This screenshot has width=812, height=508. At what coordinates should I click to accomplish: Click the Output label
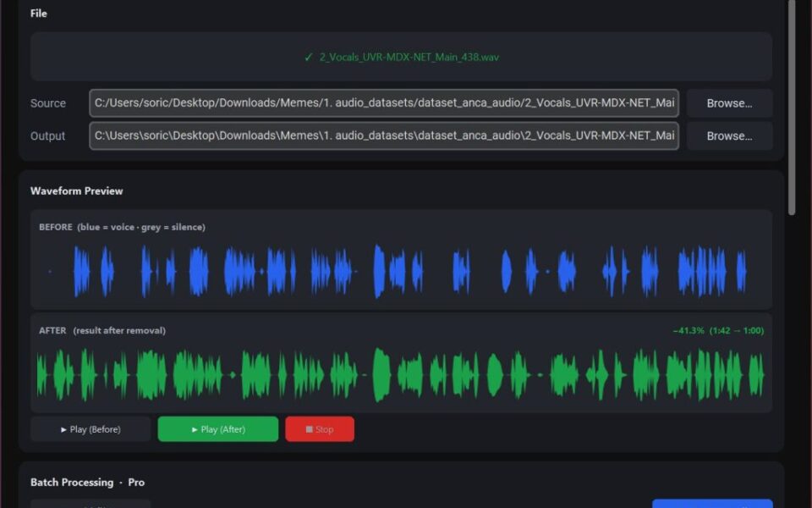[x=47, y=135]
